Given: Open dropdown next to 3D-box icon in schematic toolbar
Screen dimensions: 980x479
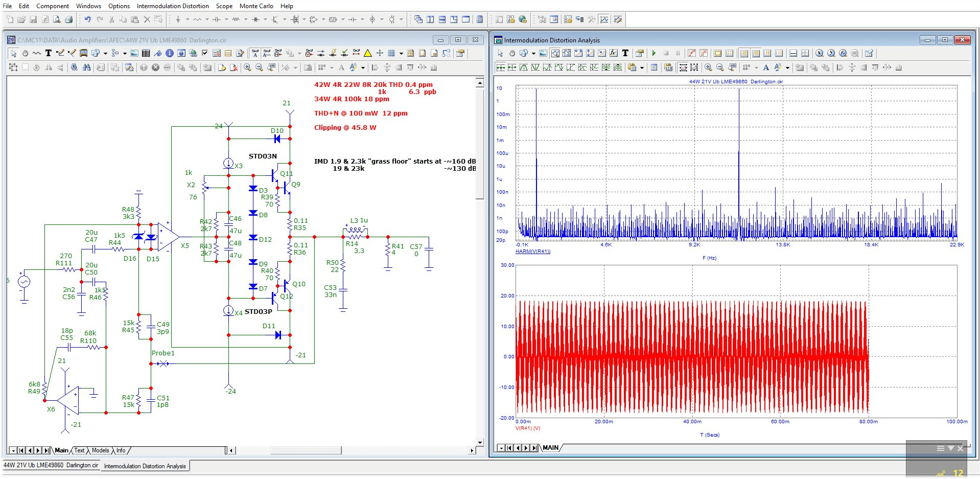Looking at the screenshot, I should pyautogui.click(x=105, y=53).
